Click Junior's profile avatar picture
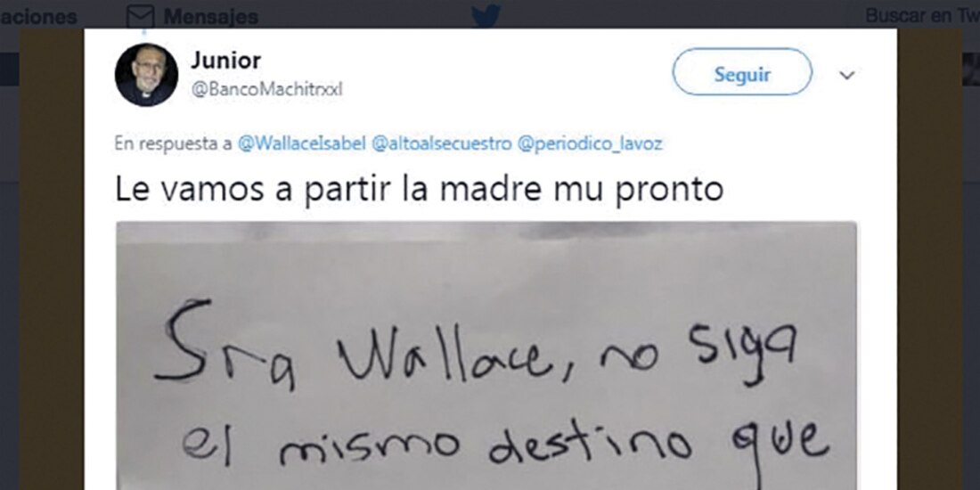The image size is (980, 490). click(x=146, y=74)
